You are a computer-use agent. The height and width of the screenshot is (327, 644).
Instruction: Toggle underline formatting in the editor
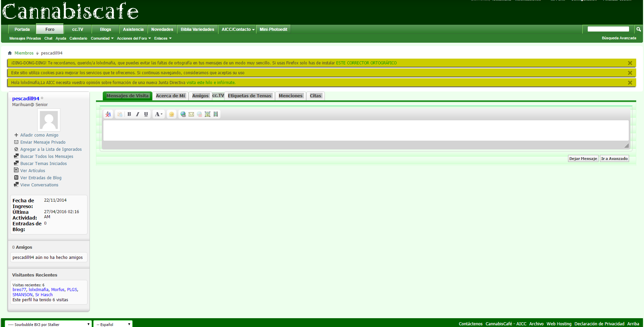coord(146,114)
